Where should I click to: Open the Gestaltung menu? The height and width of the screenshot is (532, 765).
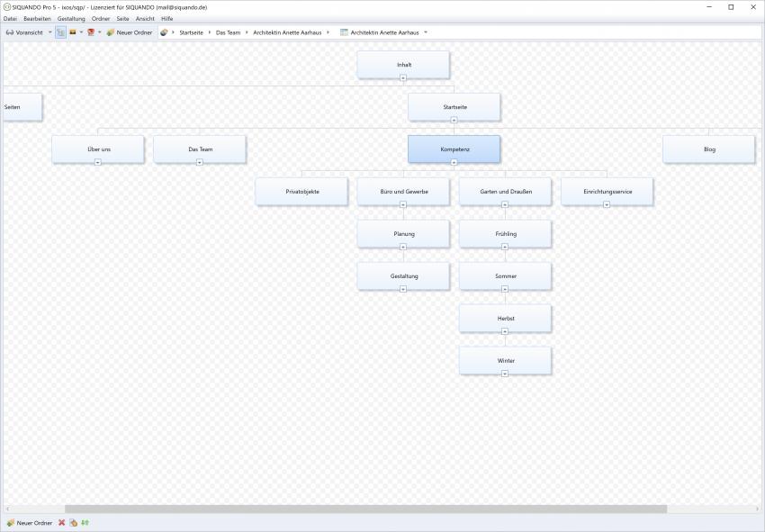pos(71,18)
